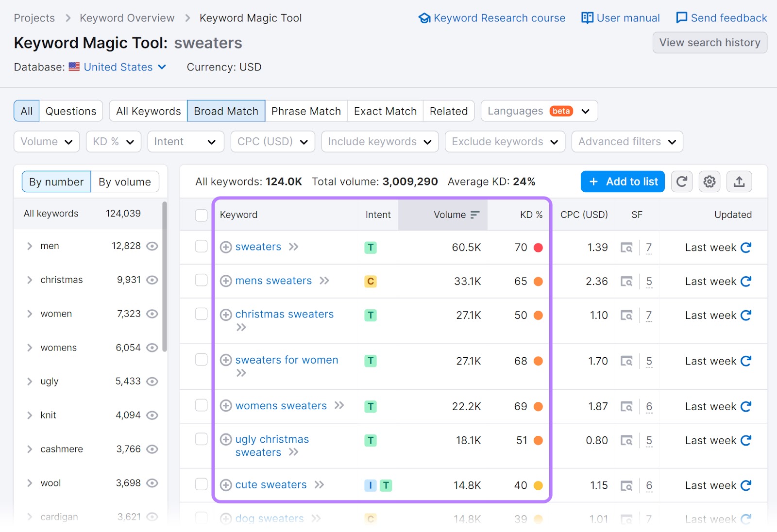Open the Related keywords tab
This screenshot has height=532, width=777.
[448, 111]
